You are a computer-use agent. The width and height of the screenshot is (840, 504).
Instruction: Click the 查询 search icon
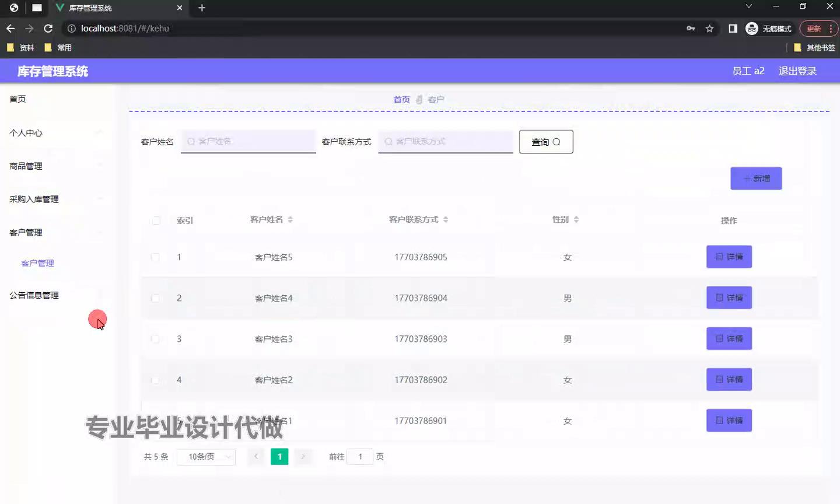point(555,141)
